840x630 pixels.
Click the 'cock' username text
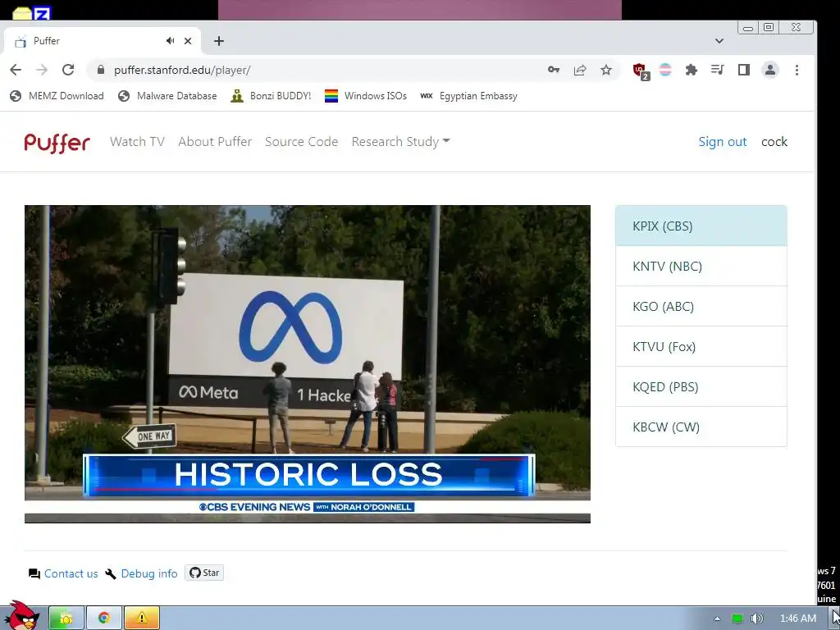[x=774, y=141]
